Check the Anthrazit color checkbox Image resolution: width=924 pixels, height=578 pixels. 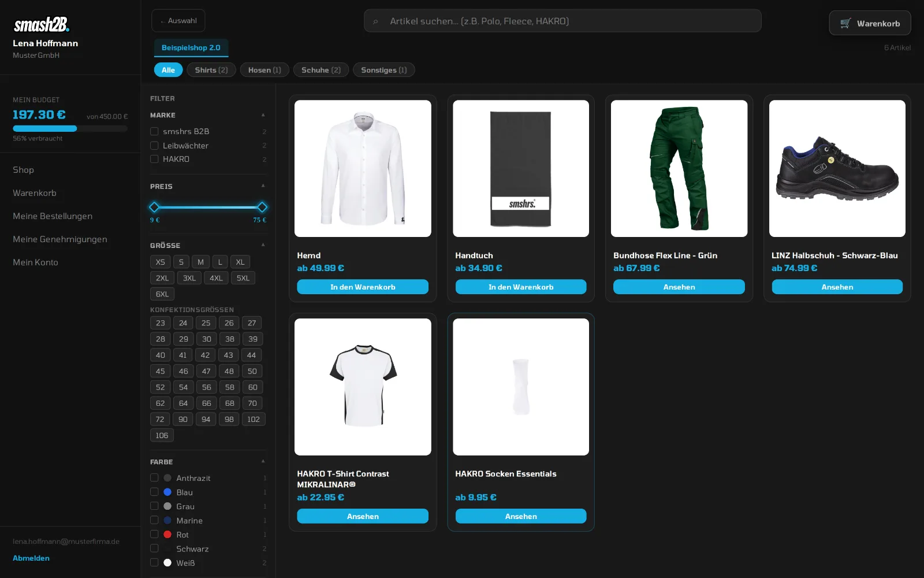(154, 477)
